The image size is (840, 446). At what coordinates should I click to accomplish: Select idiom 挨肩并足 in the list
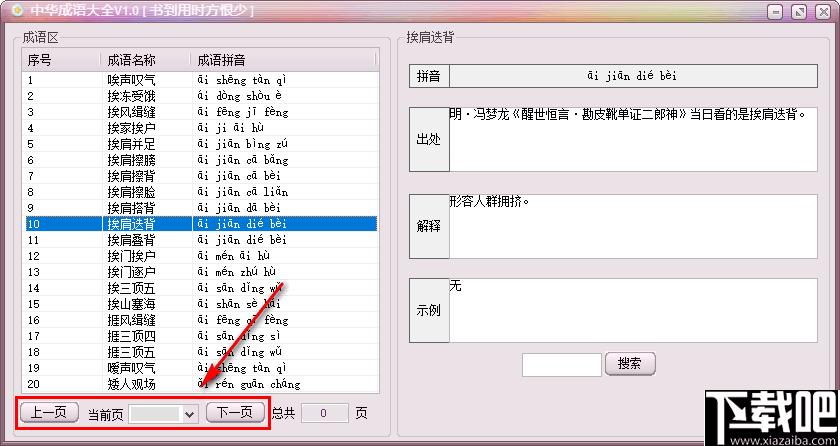click(x=131, y=144)
